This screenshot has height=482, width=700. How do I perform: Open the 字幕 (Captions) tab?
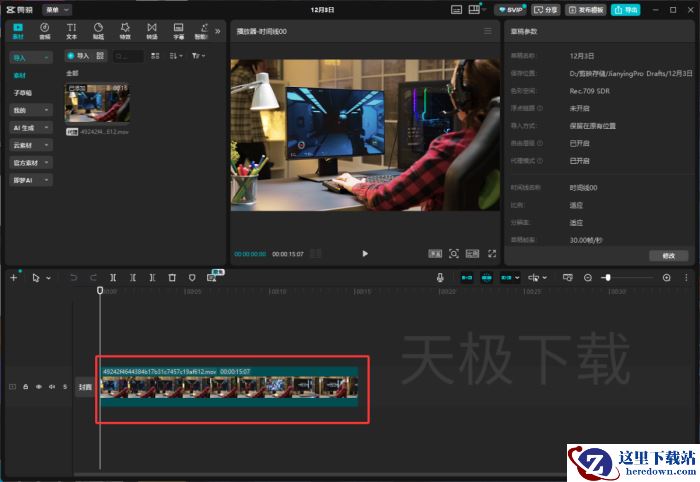coord(179,31)
